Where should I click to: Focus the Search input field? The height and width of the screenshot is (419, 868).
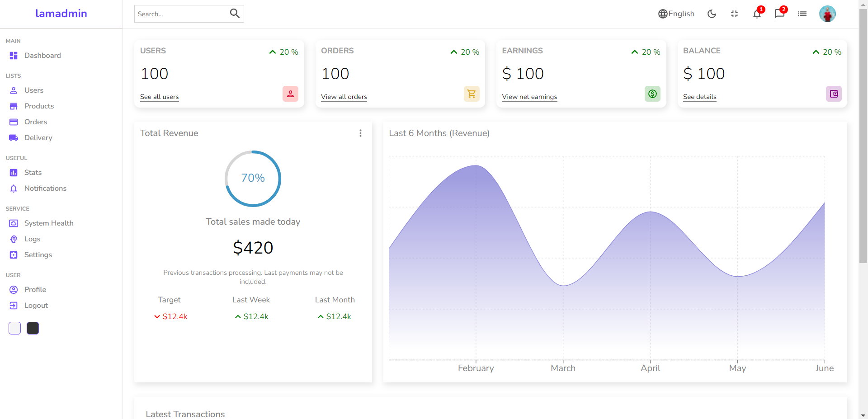tap(181, 14)
